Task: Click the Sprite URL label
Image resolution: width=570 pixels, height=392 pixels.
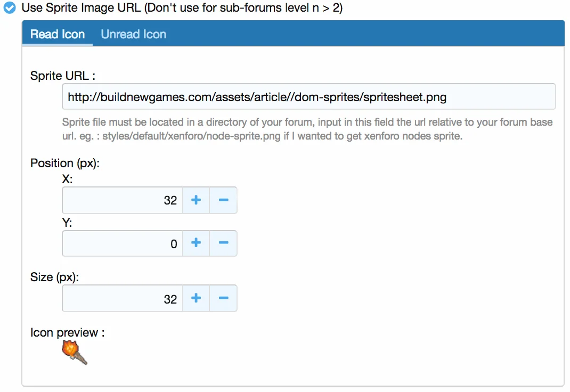Action: (62, 75)
